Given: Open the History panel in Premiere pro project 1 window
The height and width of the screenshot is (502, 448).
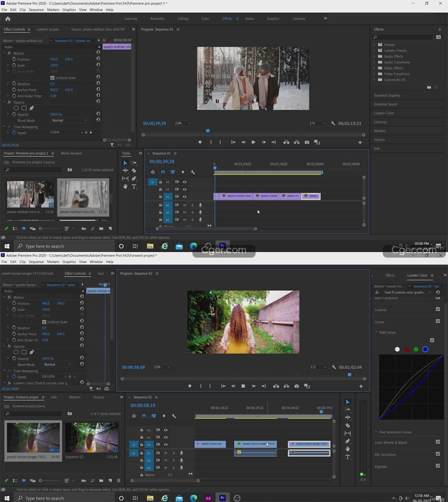Looking at the screenshot, I should 379,140.
